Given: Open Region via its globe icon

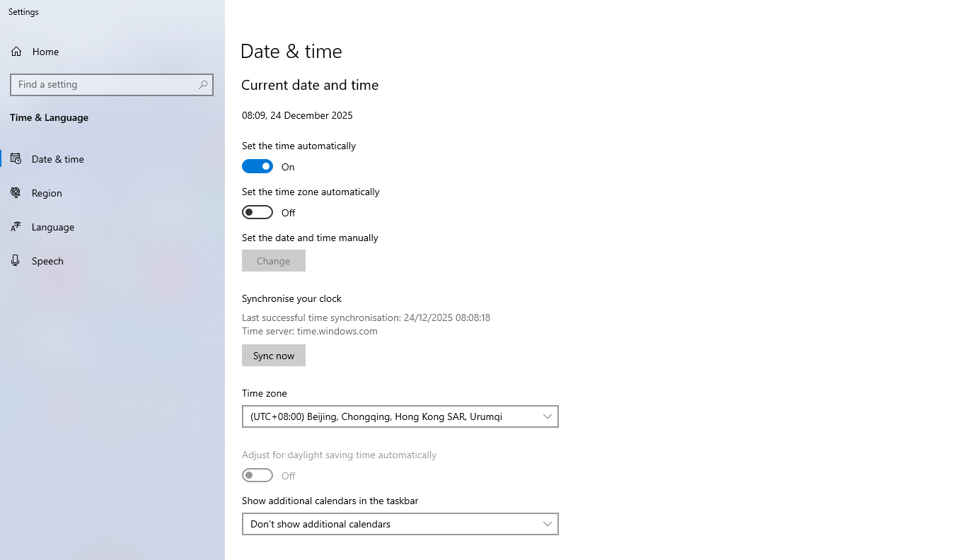Looking at the screenshot, I should coord(16,193).
